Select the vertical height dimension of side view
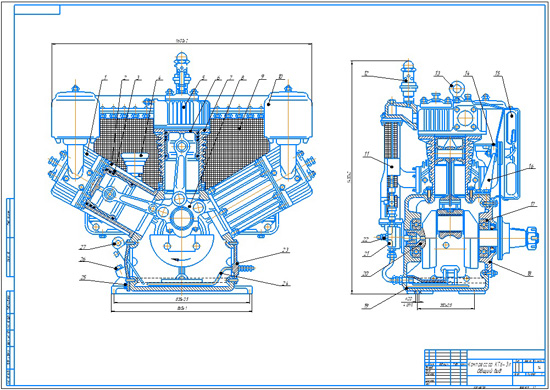This screenshot has height=390, width=550. (348, 177)
